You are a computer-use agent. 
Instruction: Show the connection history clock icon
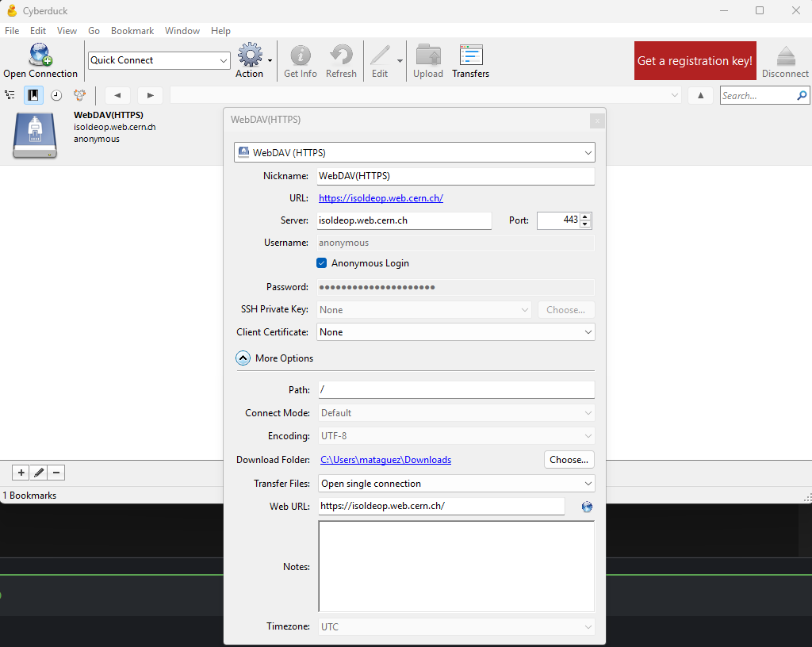tap(56, 95)
